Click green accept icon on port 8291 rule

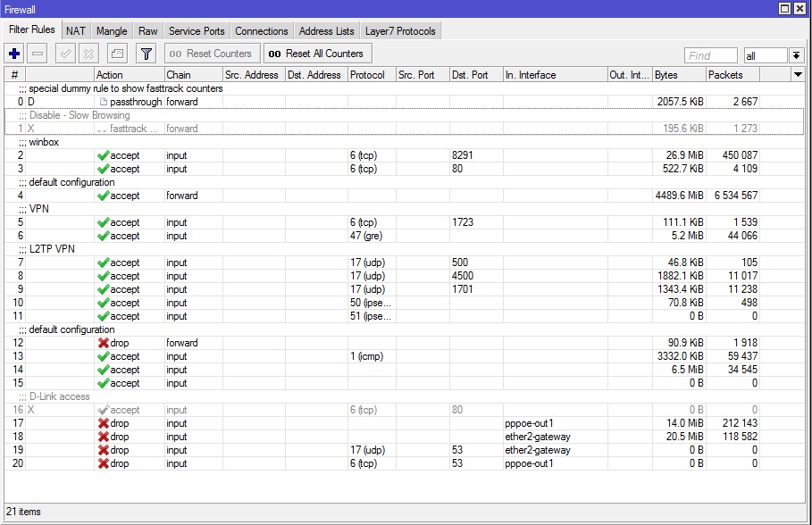tap(104, 155)
